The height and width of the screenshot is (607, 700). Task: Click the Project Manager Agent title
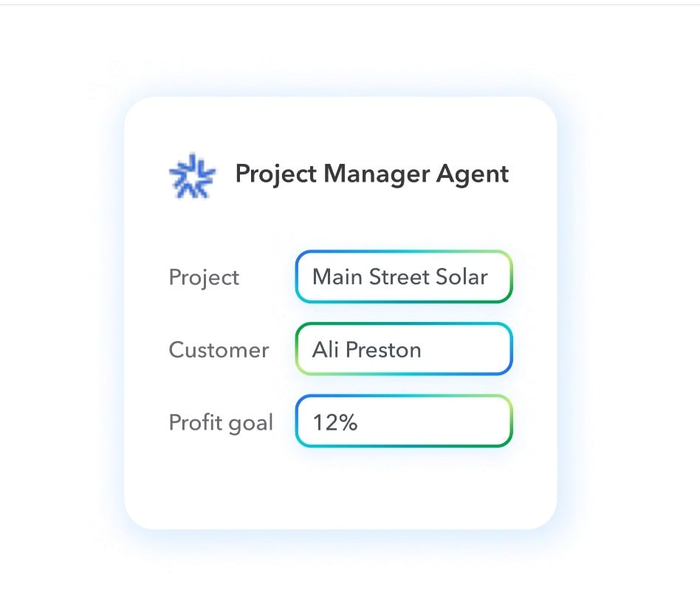coord(371,174)
